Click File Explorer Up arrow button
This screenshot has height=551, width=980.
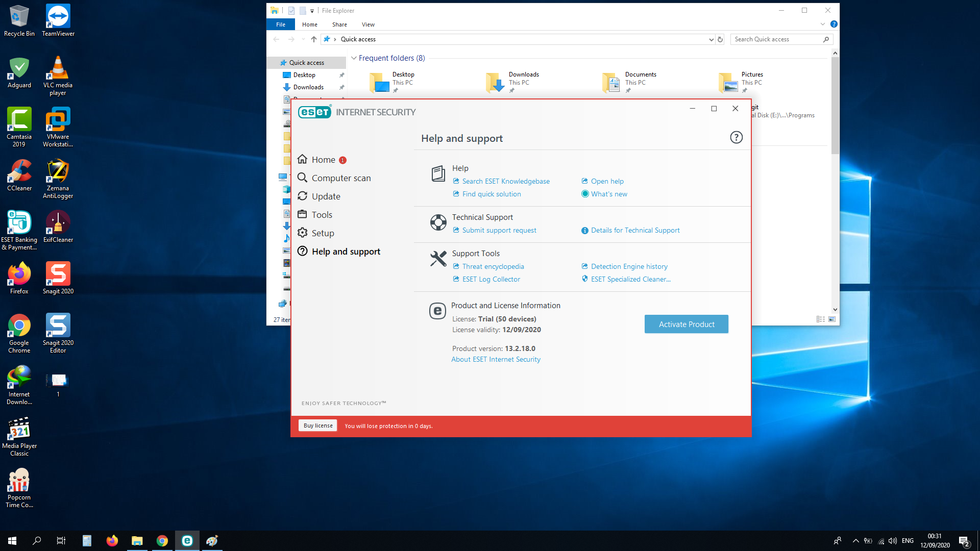pyautogui.click(x=313, y=39)
